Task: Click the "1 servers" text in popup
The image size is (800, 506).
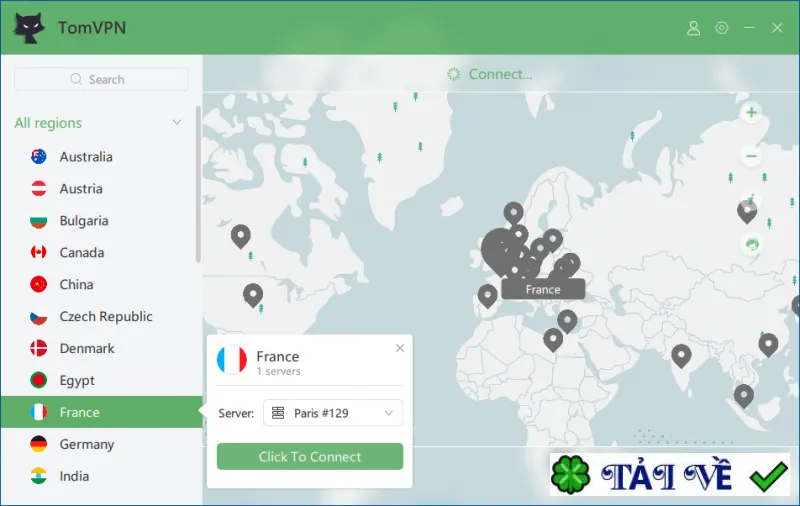Action: pyautogui.click(x=279, y=371)
